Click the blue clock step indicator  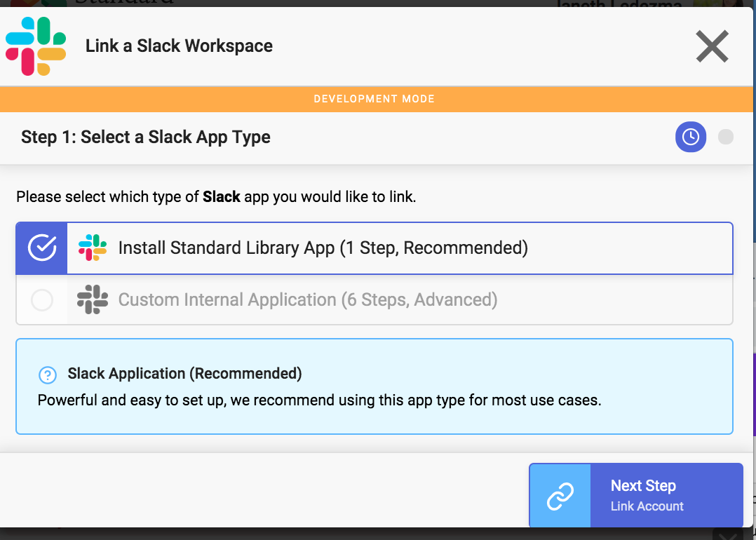click(x=690, y=137)
